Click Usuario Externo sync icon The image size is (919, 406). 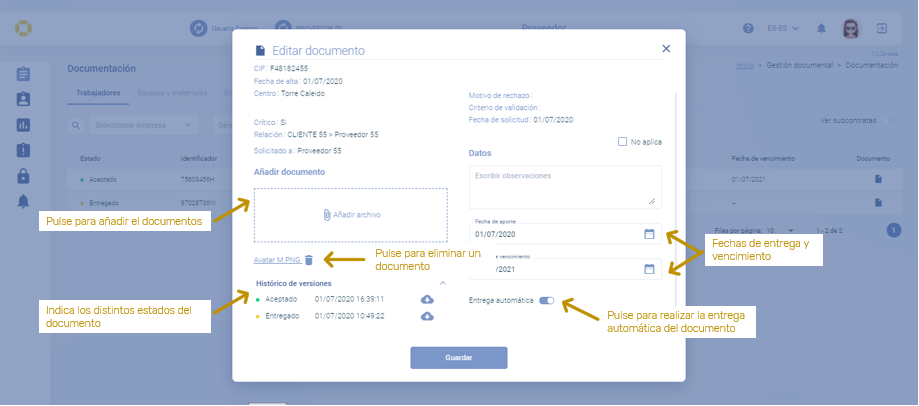coord(199,28)
